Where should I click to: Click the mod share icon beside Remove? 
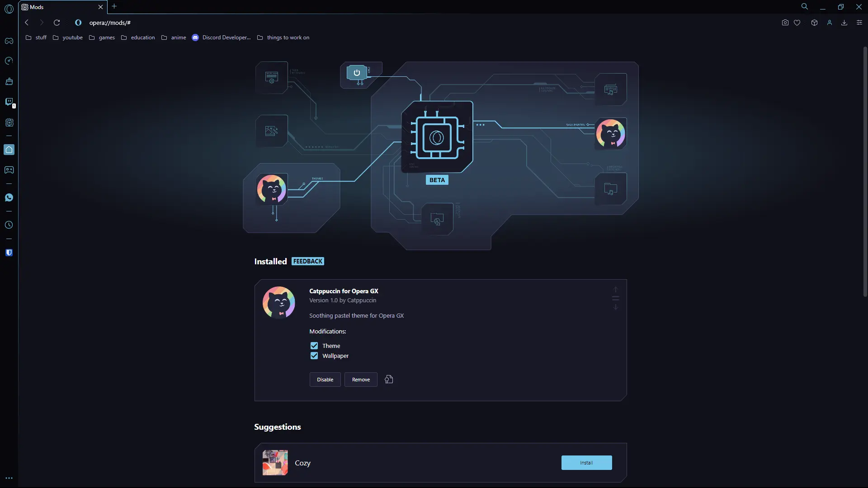coord(389,380)
